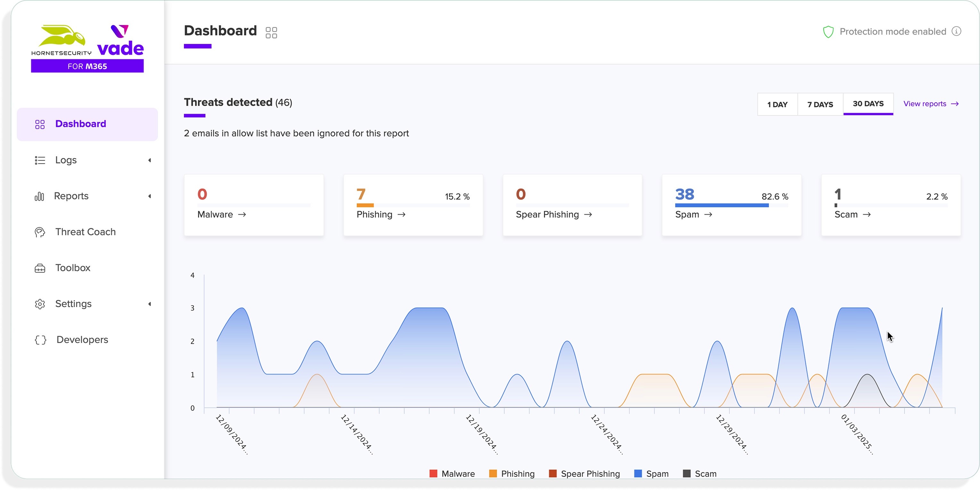Click the Phishing 15.2 % progress bar
The height and width of the screenshot is (490, 980).
[x=413, y=205]
